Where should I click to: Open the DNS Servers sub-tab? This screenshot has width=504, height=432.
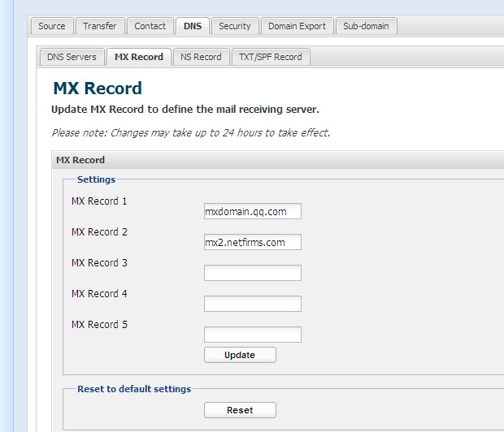pos(72,57)
